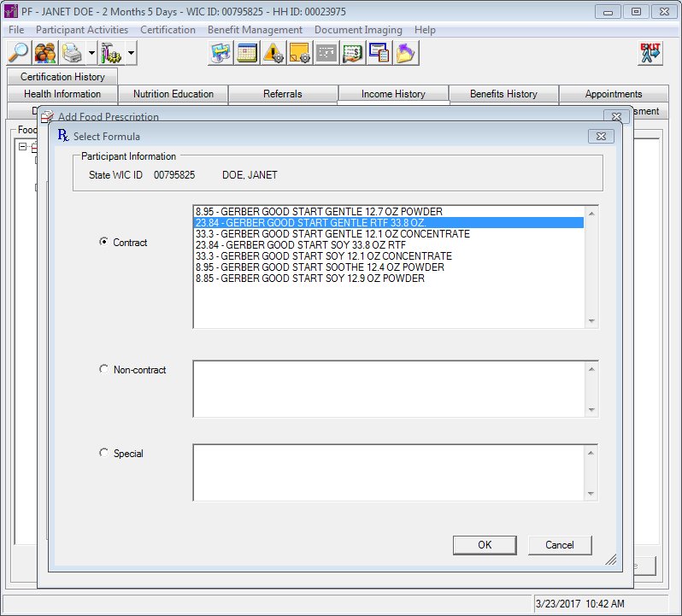682x616 pixels.
Task: Select Gerber Good Start Gentle RTF 33.8 oz
Action: (389, 223)
